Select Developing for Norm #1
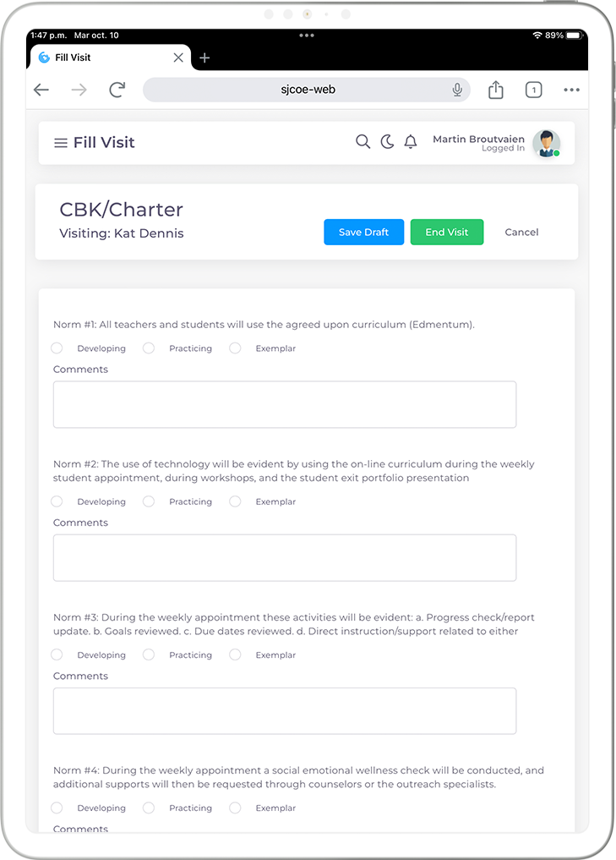Viewport: 616px width, 860px height. coord(57,348)
